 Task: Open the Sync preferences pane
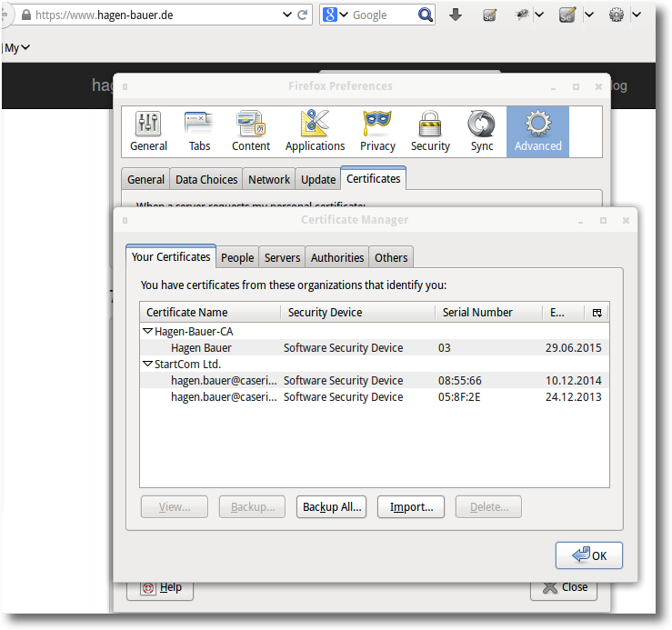(x=482, y=132)
